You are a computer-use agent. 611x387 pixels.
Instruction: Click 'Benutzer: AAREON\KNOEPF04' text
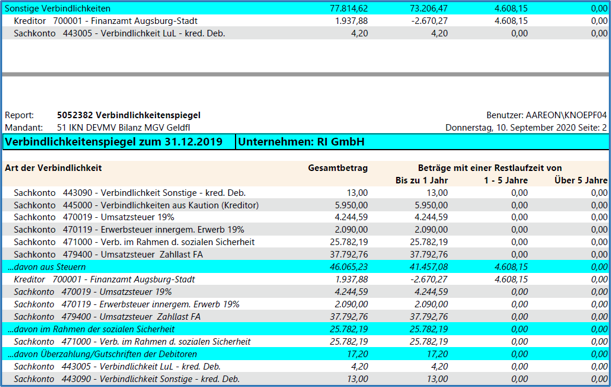546,115
